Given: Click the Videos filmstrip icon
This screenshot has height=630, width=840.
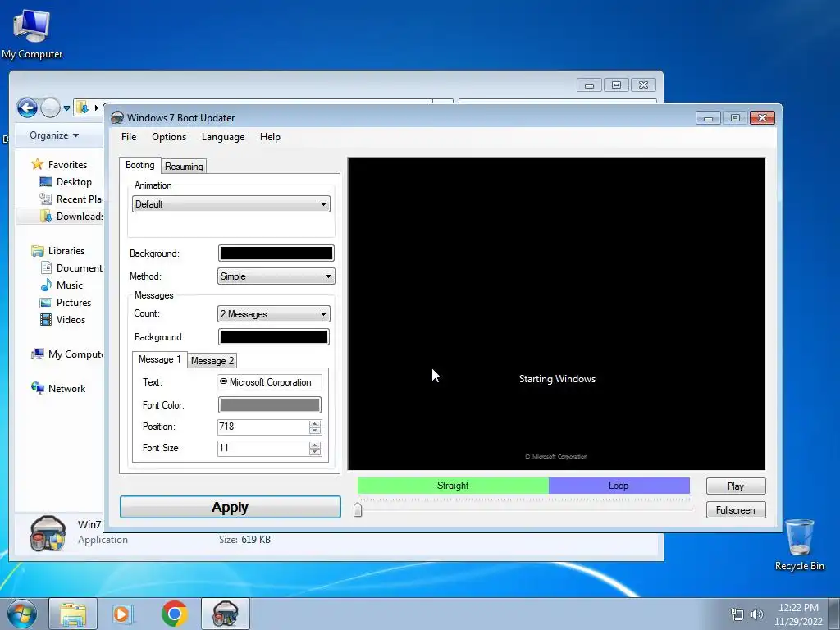Looking at the screenshot, I should pyautogui.click(x=46, y=319).
